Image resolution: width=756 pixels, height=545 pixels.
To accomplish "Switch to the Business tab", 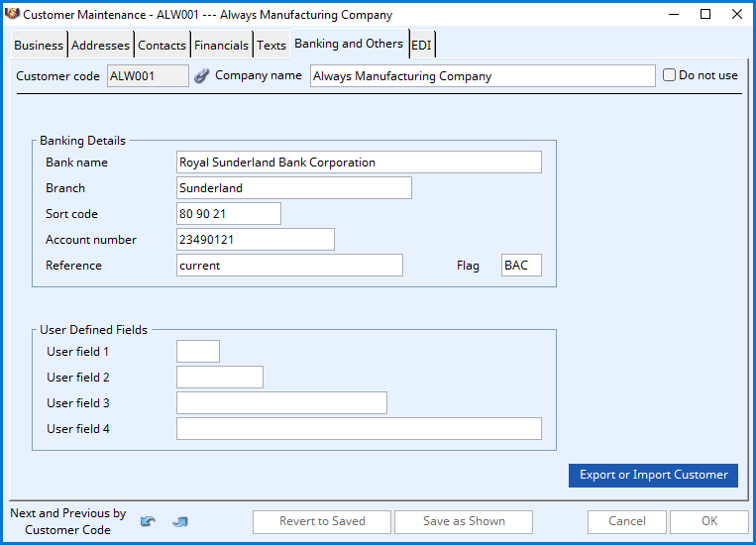I will click(39, 46).
